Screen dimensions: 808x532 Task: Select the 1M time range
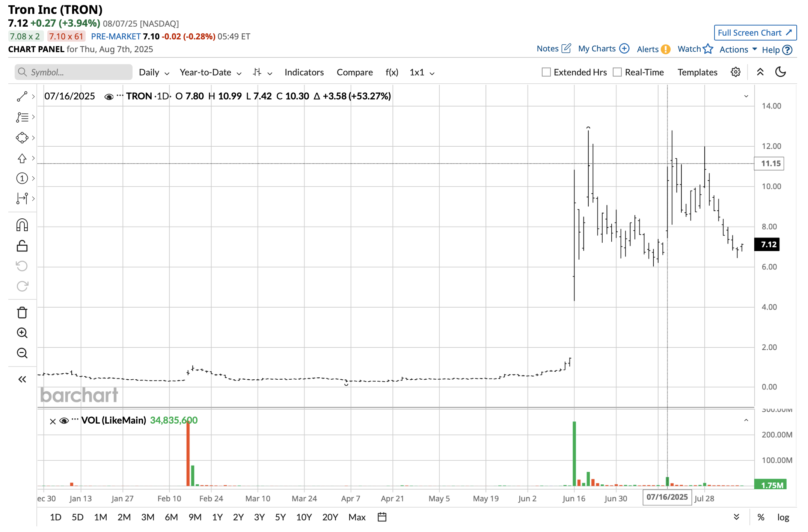pyautogui.click(x=101, y=517)
